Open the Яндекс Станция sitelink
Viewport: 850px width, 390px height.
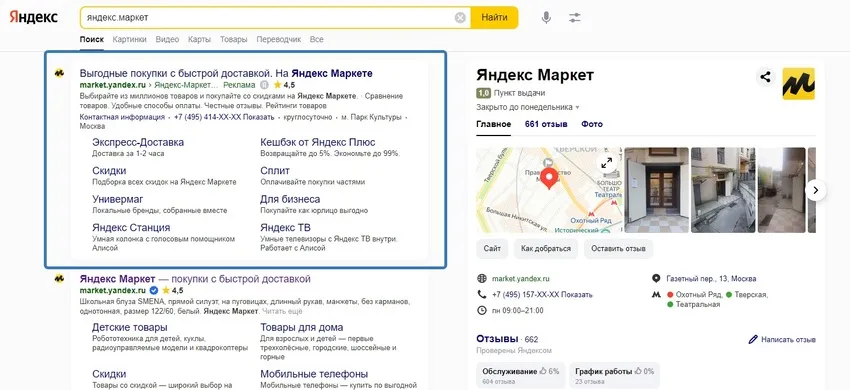pyautogui.click(x=131, y=227)
